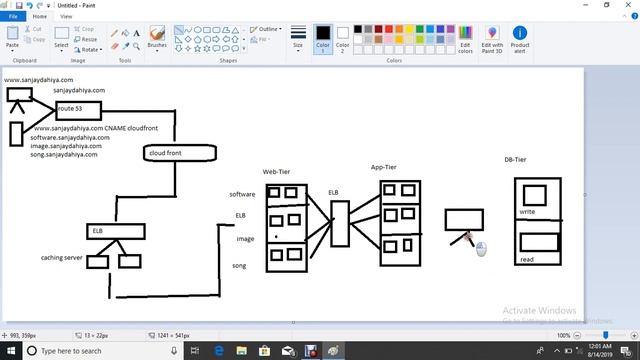Choose the Curve shape

(188, 30)
